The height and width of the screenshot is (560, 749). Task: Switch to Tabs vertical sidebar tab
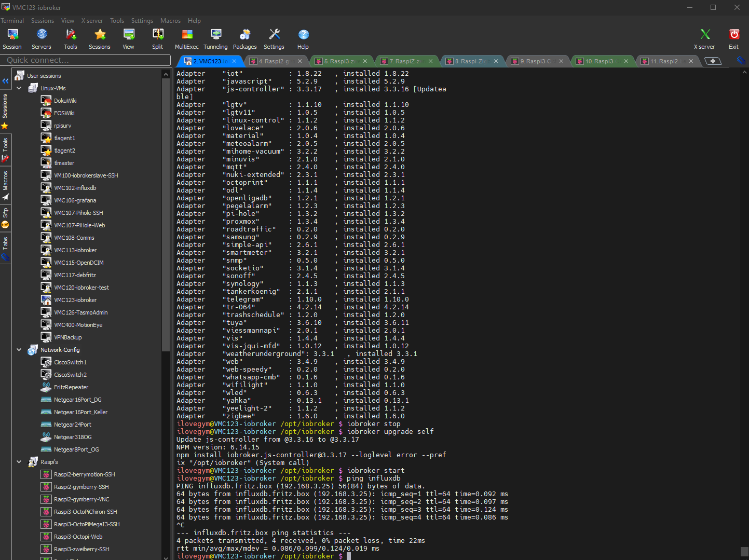(5, 249)
